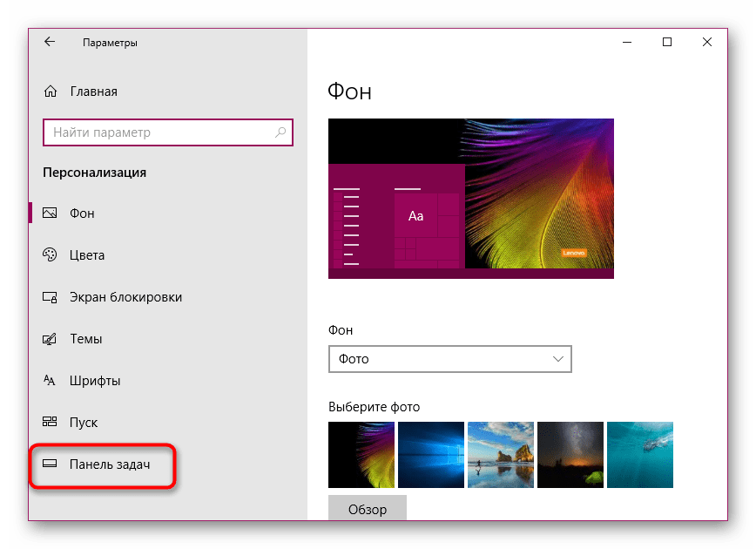
Task: Expand the Фон dropdown set to Фото
Action: point(449,358)
